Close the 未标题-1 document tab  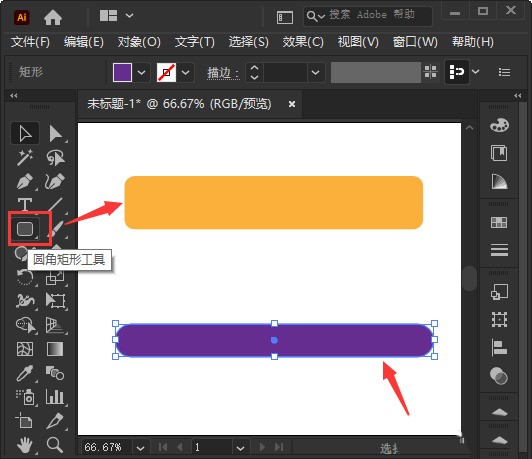tap(292, 104)
